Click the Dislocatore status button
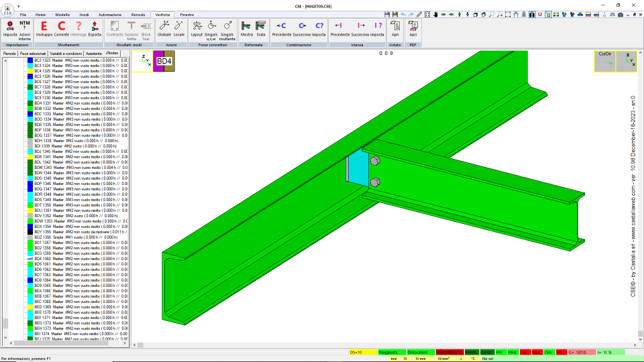644x362 pixels. click(x=421, y=352)
